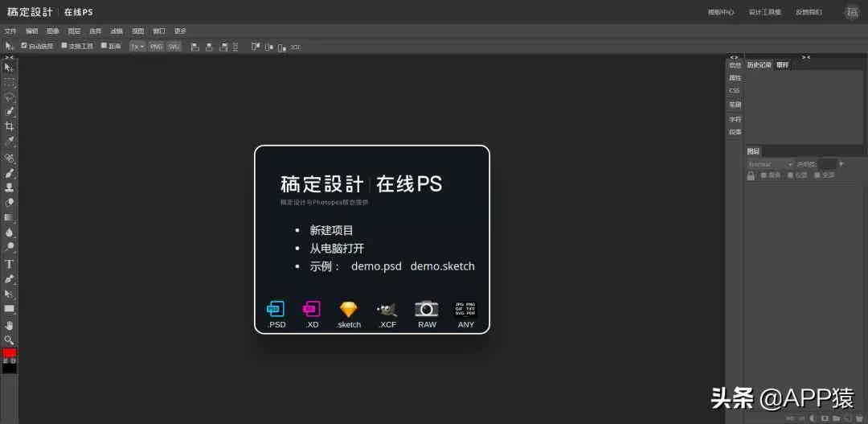Image resolution: width=868 pixels, height=424 pixels.
Task: Switch to the 历史记录 tab
Action: click(759, 65)
